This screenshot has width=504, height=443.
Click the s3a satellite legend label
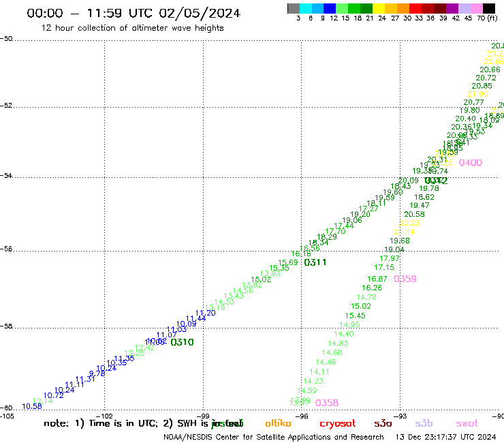click(x=383, y=424)
